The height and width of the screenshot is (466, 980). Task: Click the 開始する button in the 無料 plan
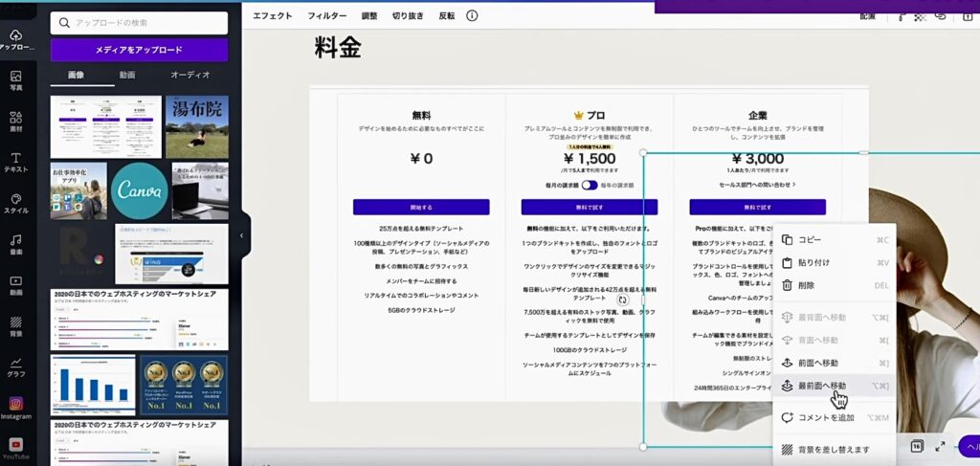(x=421, y=207)
